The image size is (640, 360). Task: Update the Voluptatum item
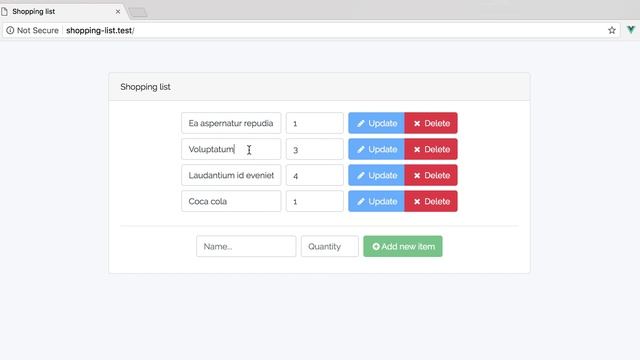point(376,149)
